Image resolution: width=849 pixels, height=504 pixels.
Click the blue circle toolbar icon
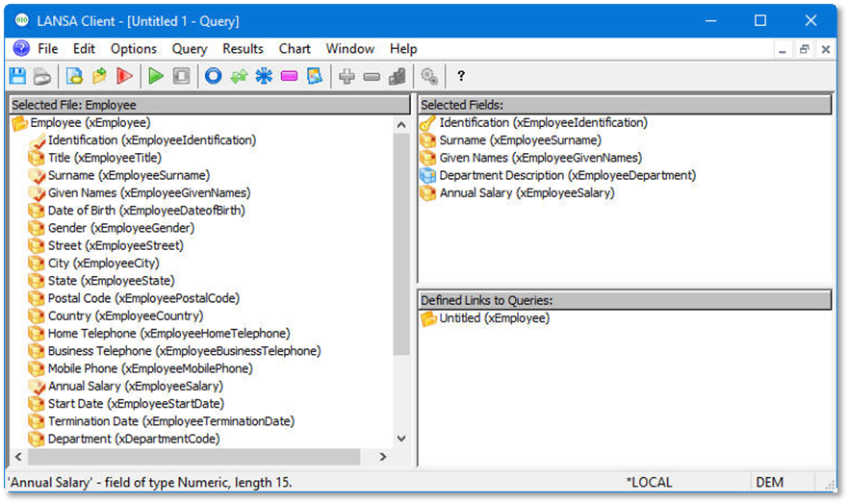(214, 76)
